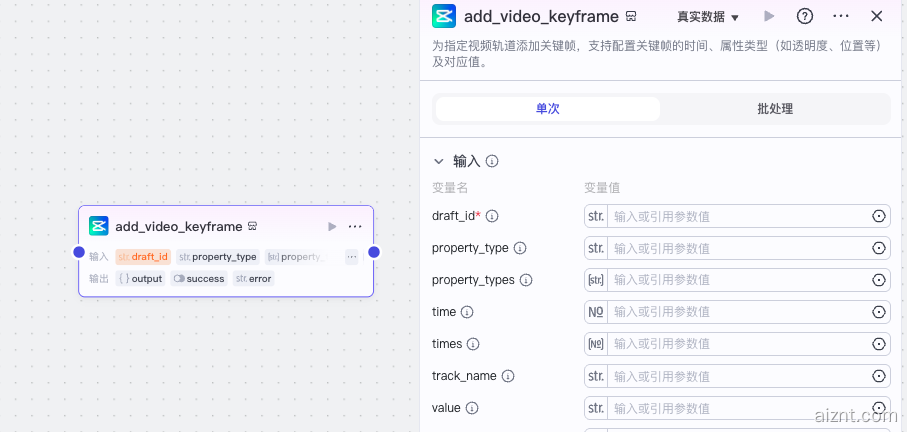Show info for 输入 section

[492, 161]
